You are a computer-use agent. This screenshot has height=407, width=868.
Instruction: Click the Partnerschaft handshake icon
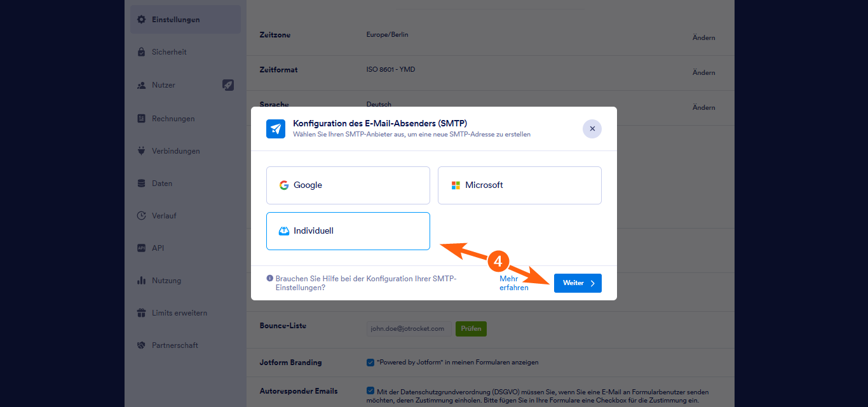click(142, 345)
